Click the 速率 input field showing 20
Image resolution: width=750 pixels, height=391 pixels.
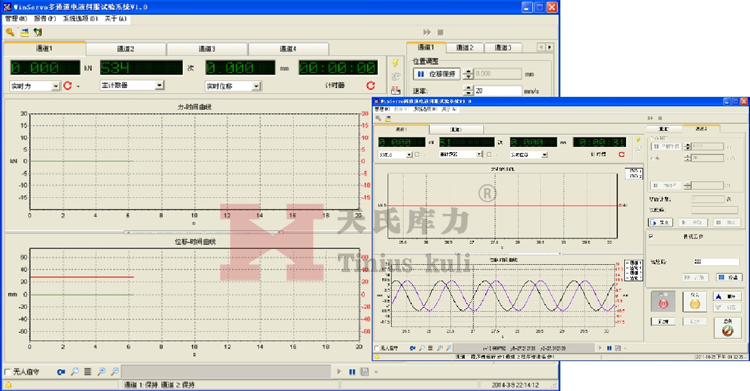pos(497,90)
